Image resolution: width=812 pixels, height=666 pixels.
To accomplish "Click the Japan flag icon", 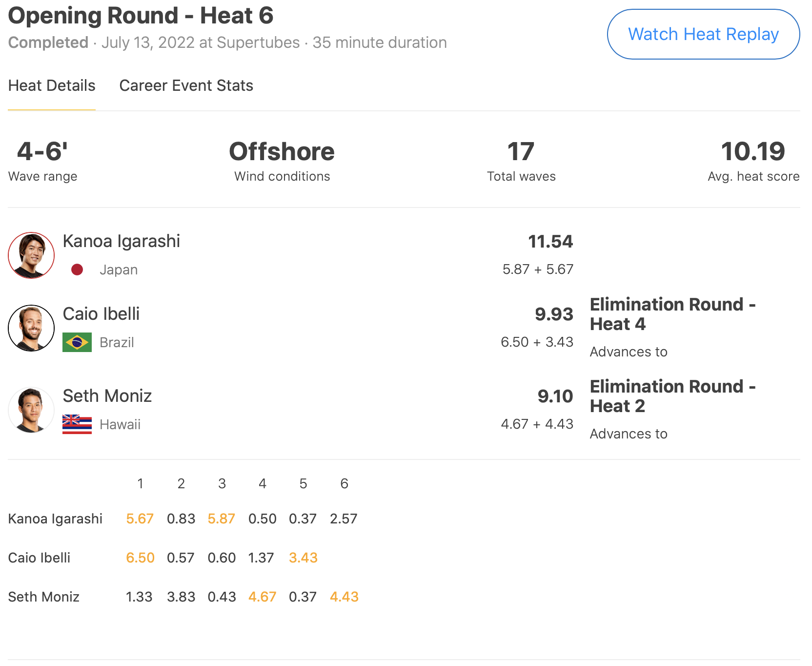I will pos(77,270).
